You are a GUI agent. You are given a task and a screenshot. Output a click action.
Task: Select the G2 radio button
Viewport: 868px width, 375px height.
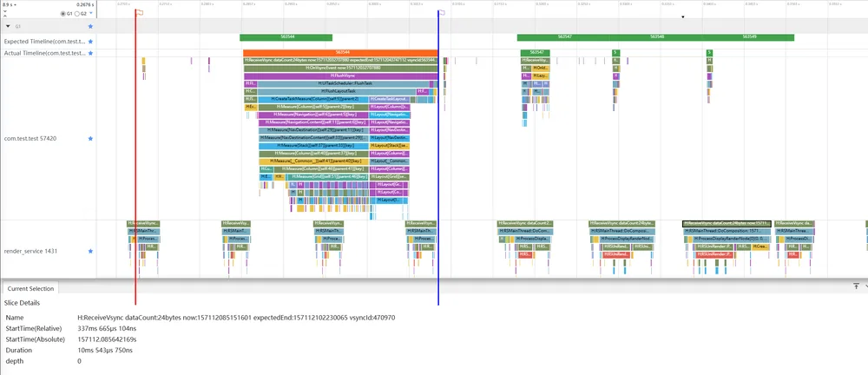coord(77,13)
